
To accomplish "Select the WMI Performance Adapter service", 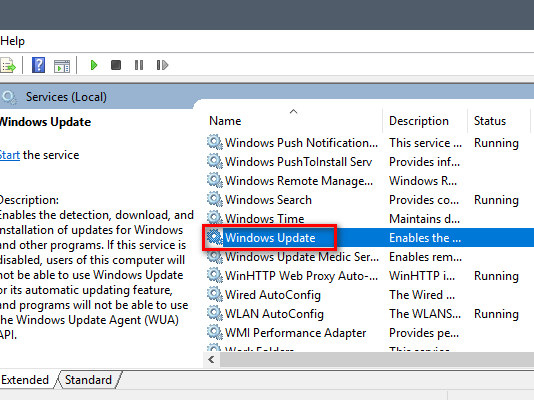I will tap(369, 333).
